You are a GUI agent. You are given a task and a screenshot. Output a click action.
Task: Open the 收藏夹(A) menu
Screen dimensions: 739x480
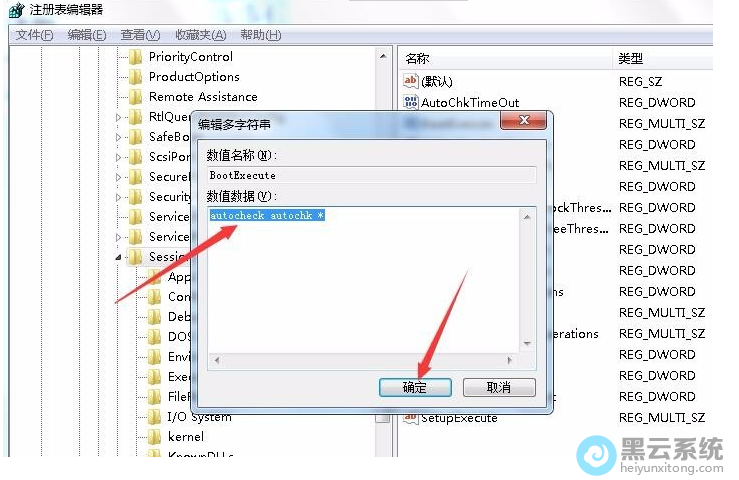pos(201,35)
